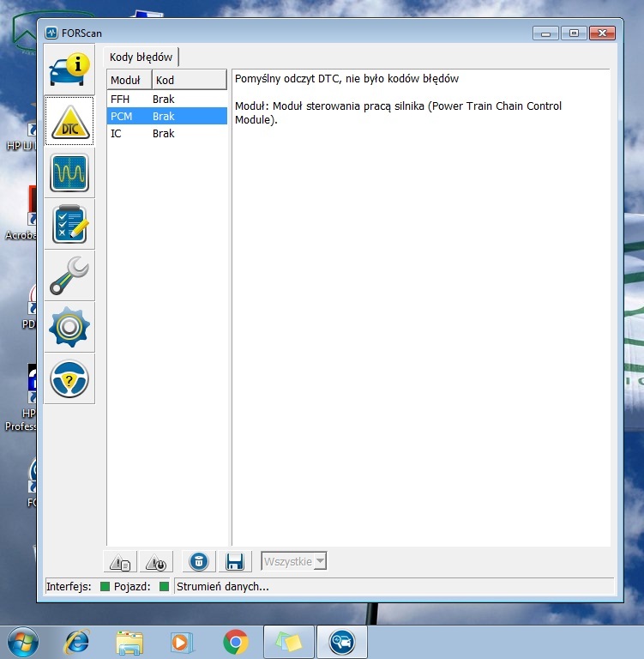Click the trash can clear button
644x659 pixels.
(198, 562)
